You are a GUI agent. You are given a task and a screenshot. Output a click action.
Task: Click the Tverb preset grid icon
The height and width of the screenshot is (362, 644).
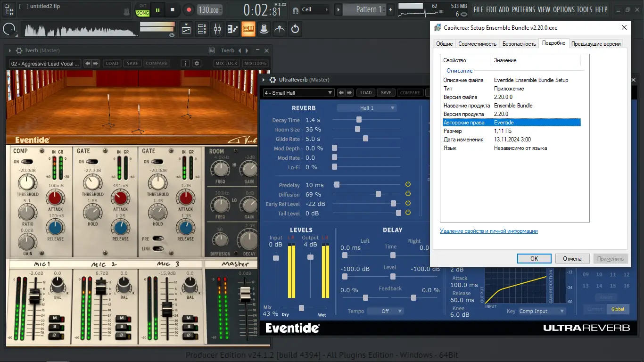point(212,50)
